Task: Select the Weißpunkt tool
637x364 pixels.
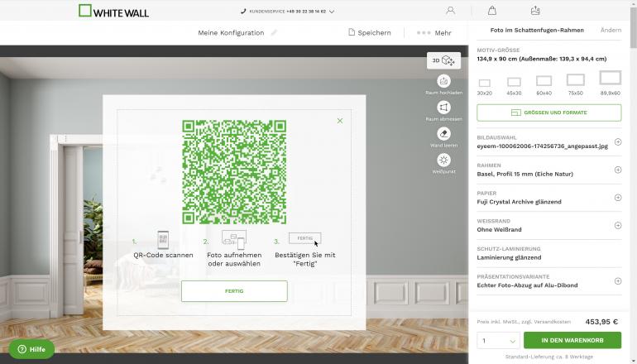Action: [x=443, y=160]
